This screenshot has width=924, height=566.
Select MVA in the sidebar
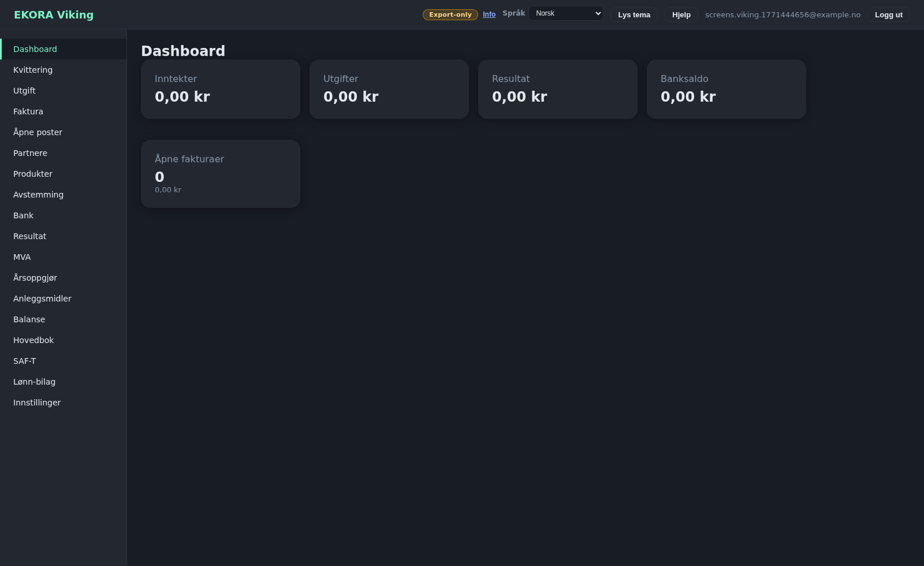(x=22, y=257)
